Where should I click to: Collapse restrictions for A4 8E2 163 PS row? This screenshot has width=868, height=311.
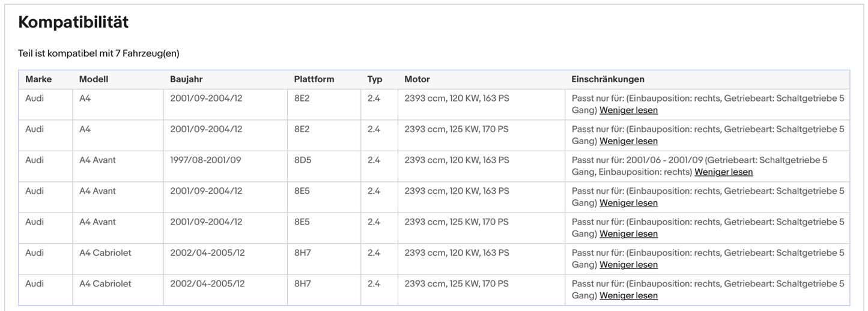628,110
